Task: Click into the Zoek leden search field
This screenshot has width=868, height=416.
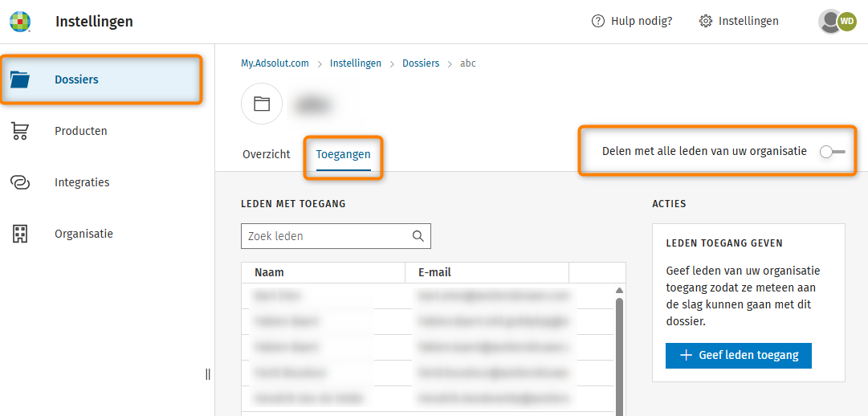Action: 325,236
